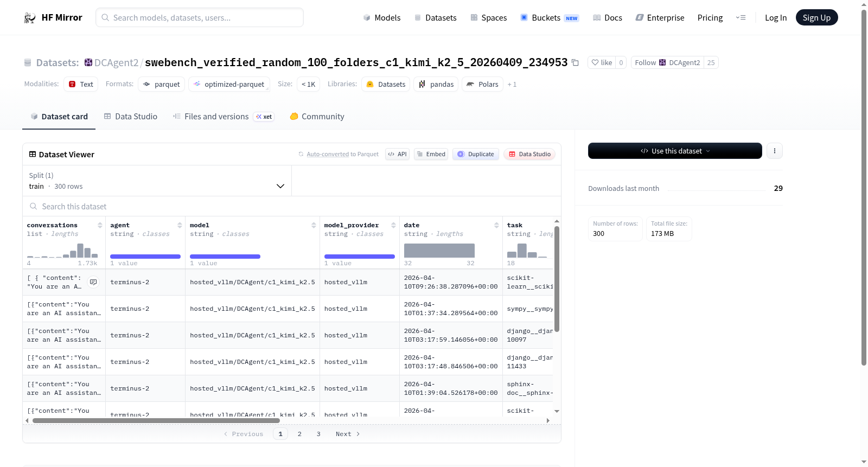Click the Duplicate button
The width and height of the screenshot is (868, 467).
click(x=475, y=154)
